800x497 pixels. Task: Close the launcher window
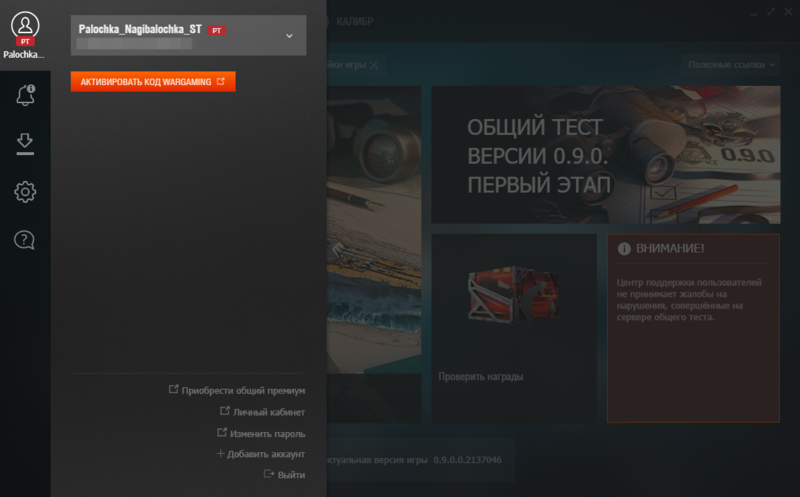click(788, 12)
